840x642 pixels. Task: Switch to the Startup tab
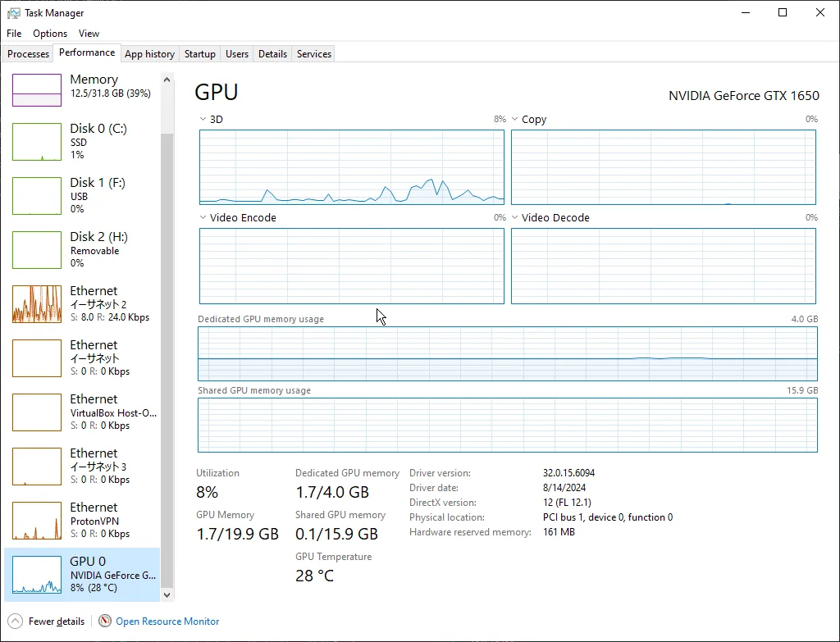199,54
